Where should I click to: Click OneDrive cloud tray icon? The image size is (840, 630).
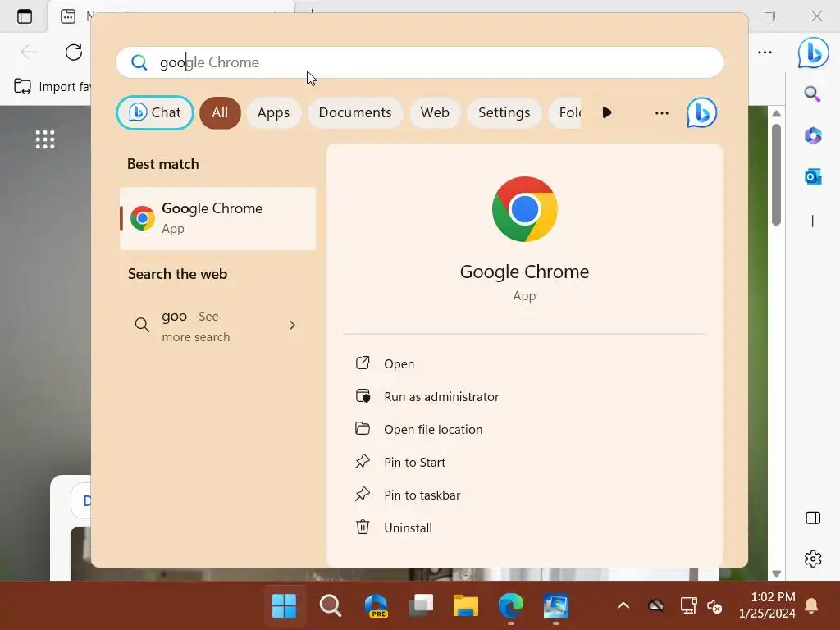point(655,606)
